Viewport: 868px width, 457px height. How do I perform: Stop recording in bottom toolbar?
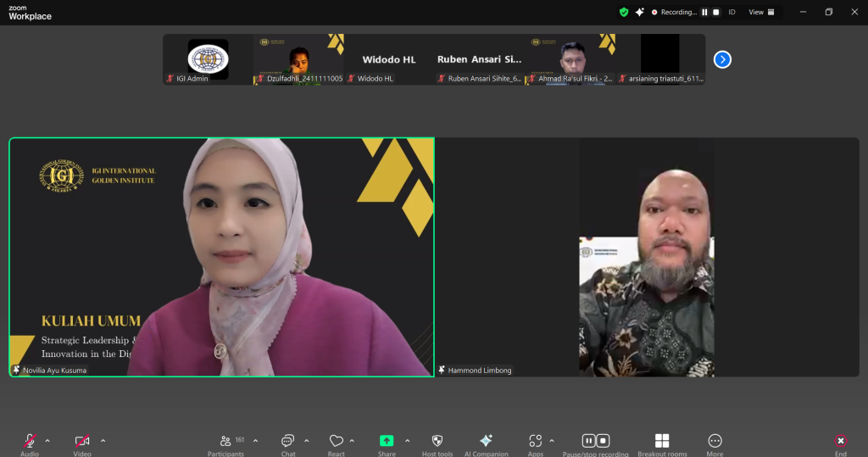pos(603,440)
